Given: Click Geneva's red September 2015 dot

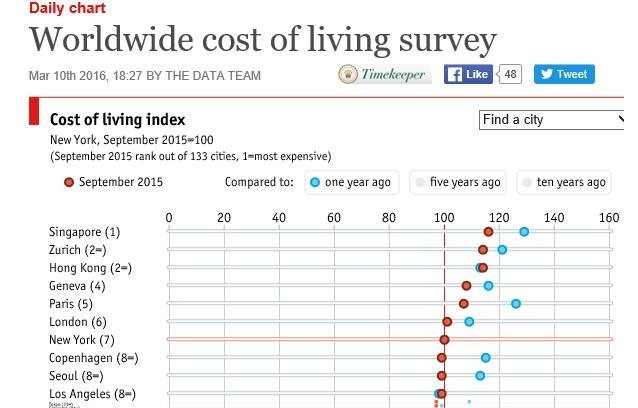Looking at the screenshot, I should click(467, 286).
